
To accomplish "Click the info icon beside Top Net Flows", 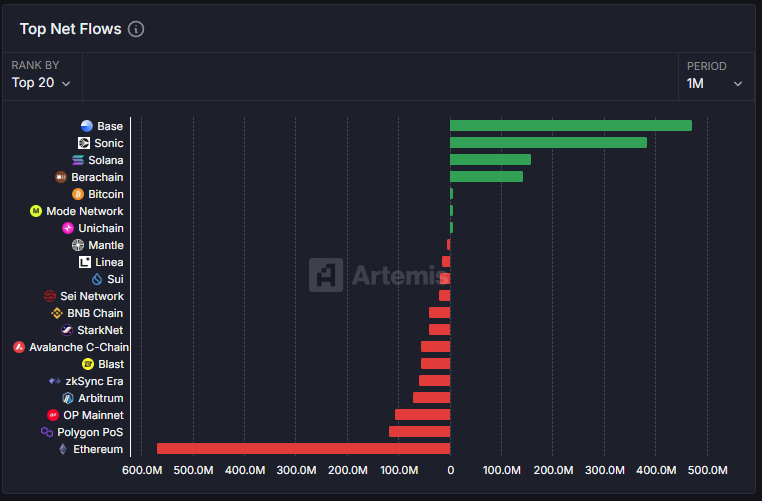I will (x=136, y=29).
